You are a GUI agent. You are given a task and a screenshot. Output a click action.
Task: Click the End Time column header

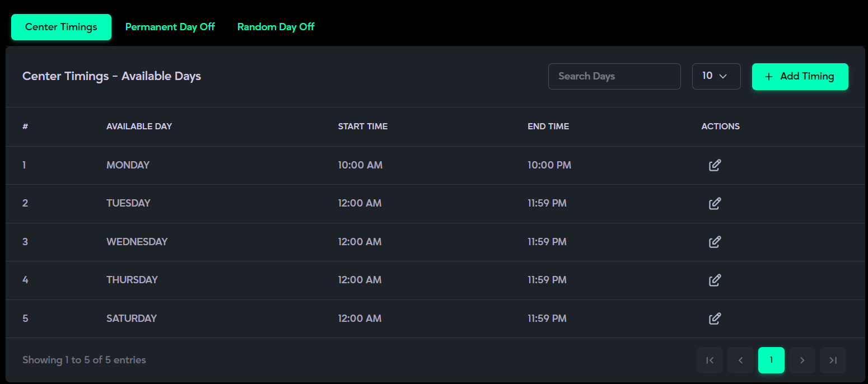click(x=548, y=127)
